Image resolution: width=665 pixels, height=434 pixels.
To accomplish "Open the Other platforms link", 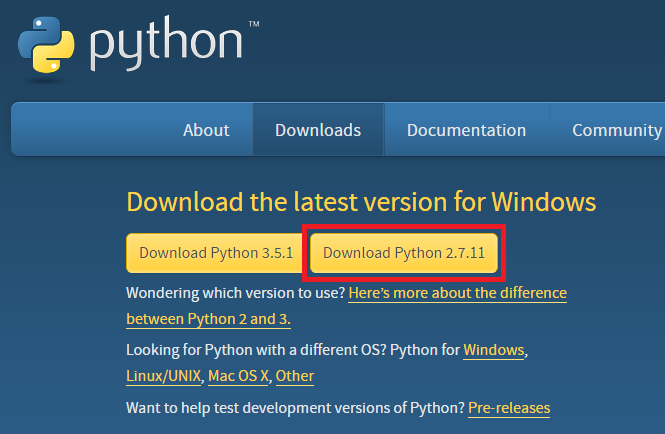I will 295,376.
